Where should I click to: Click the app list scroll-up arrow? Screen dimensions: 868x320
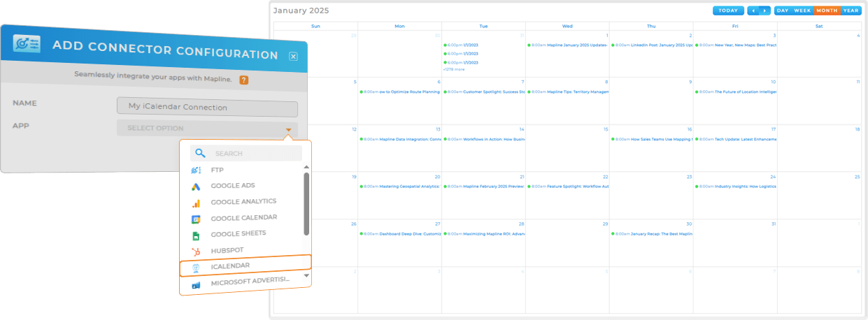[306, 167]
